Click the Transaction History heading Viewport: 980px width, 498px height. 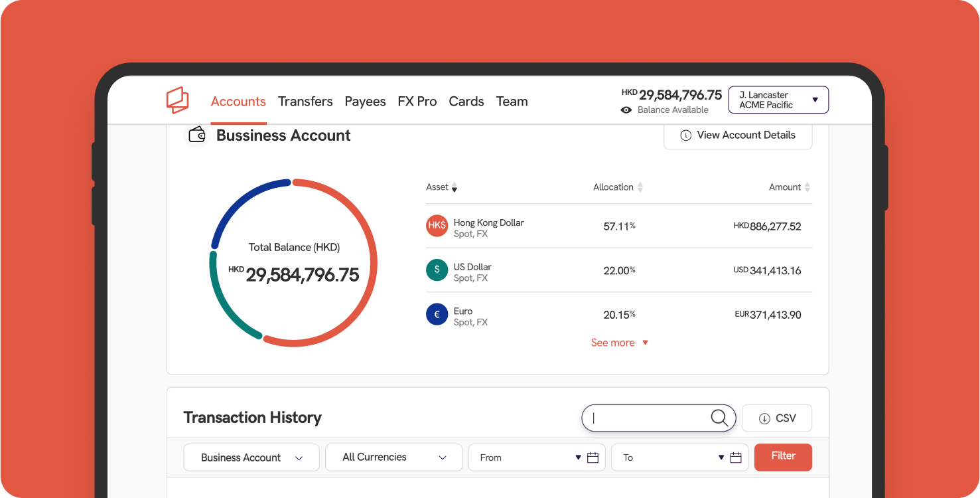pyautogui.click(x=252, y=418)
